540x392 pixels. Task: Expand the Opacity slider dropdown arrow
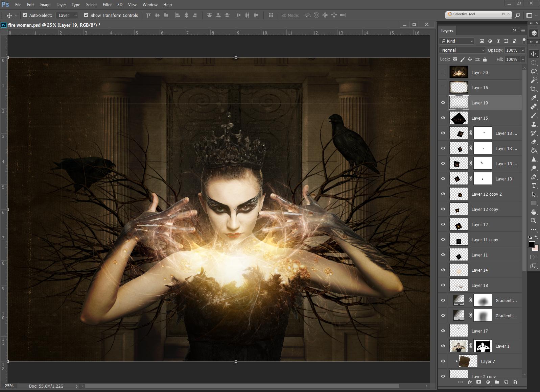click(x=523, y=50)
